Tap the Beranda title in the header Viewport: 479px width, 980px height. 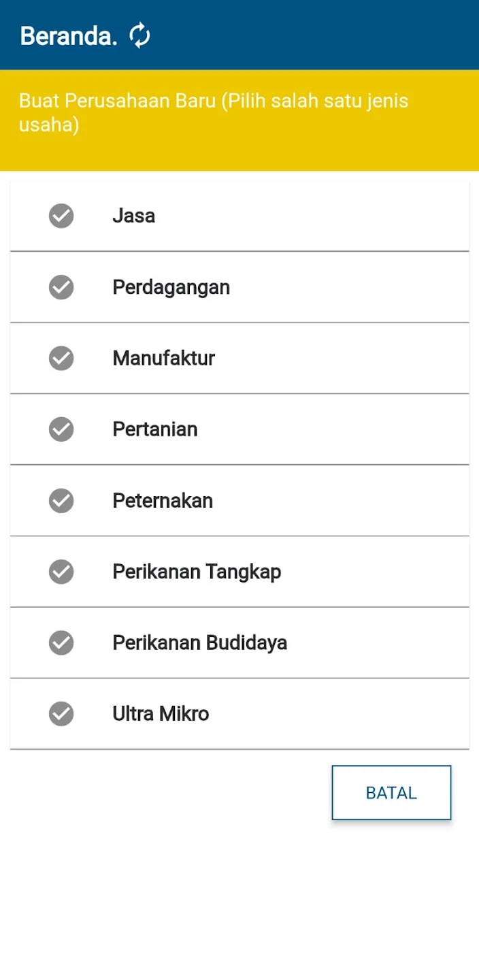(x=67, y=35)
